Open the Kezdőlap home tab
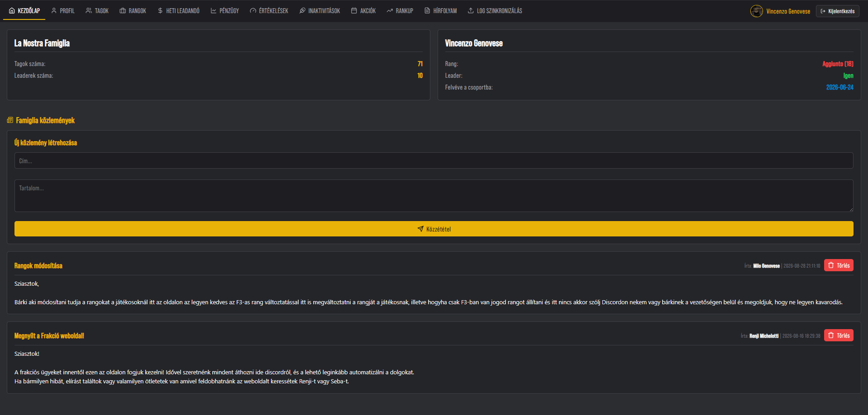Screen dimensions: 868x415 pos(24,11)
